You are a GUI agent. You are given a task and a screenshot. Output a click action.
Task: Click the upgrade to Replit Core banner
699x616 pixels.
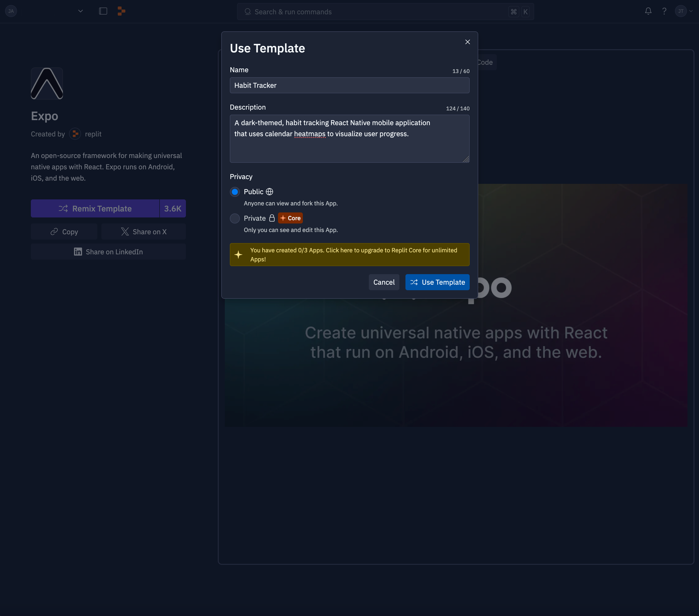point(349,255)
